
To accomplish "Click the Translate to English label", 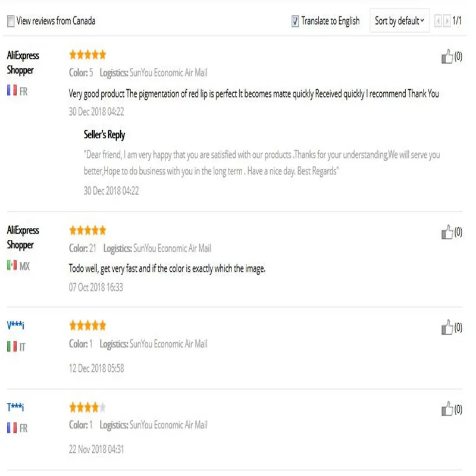I will 330,21.
